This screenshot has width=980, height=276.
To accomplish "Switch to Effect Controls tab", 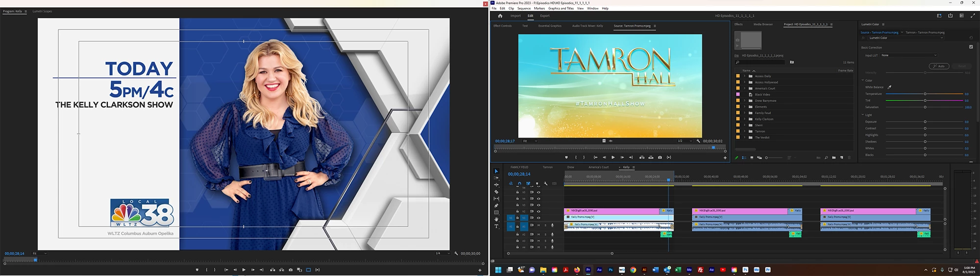I will click(x=502, y=25).
